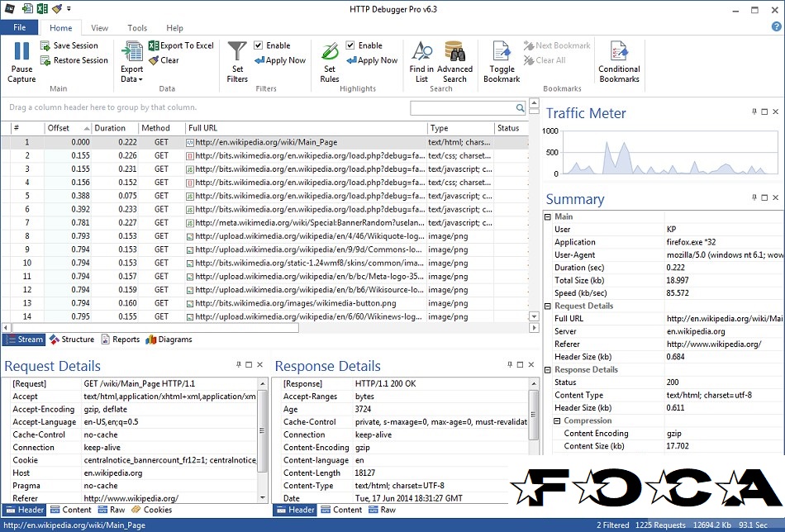Click Clear All bookmarks icon
The image size is (785, 532).
[529, 60]
